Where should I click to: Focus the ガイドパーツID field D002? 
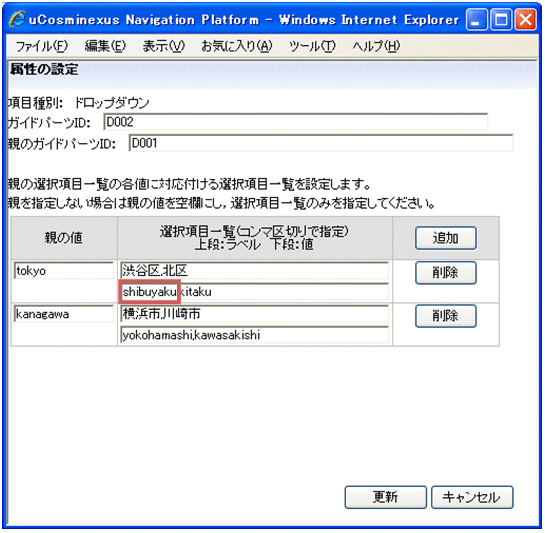click(x=295, y=122)
